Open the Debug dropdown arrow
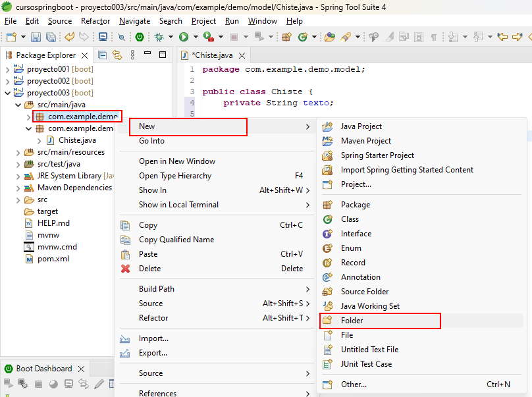This screenshot has height=397, width=532. click(171, 37)
